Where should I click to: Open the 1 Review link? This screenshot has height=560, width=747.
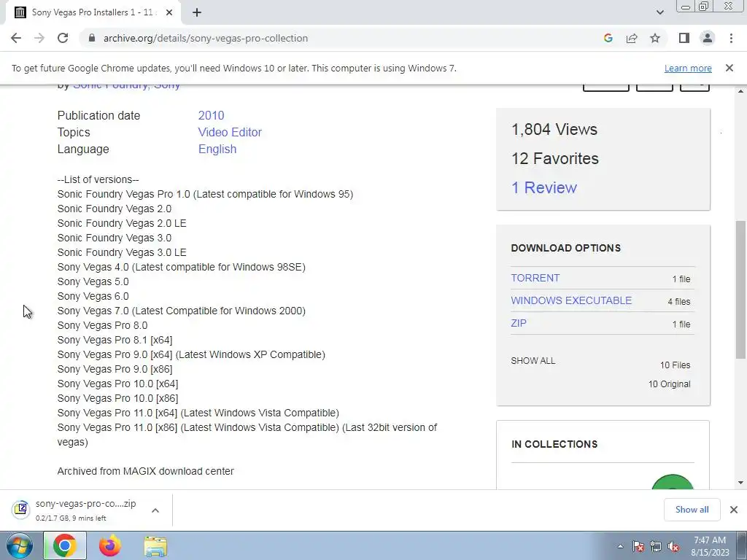pyautogui.click(x=543, y=187)
